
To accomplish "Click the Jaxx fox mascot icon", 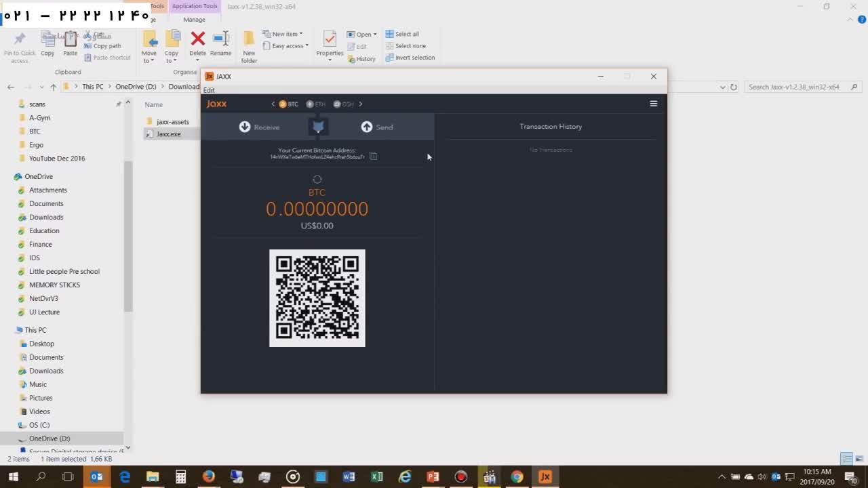I will coord(318,127).
